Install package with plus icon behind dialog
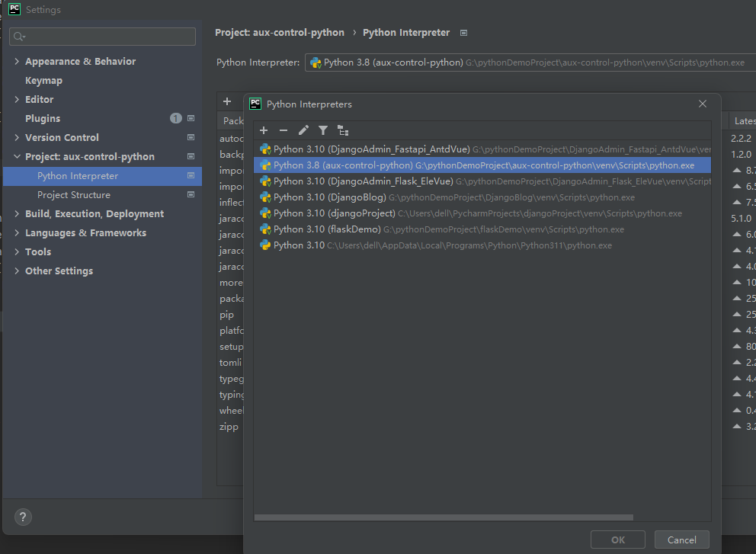 coord(227,101)
